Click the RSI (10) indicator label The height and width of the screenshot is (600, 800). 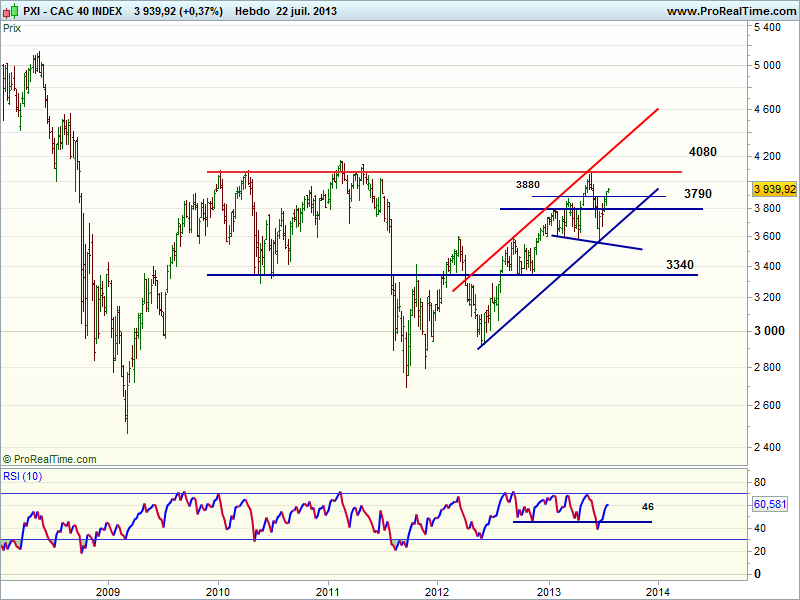22,475
